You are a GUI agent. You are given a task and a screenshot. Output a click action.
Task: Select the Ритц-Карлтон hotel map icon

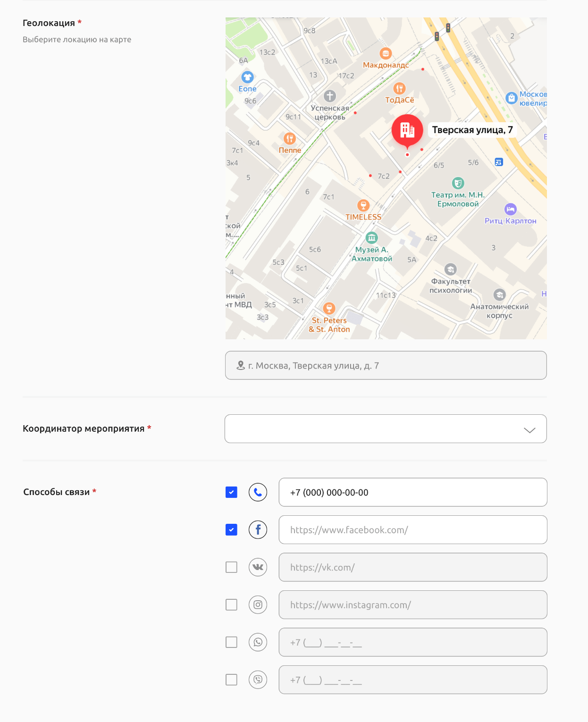pyautogui.click(x=510, y=209)
